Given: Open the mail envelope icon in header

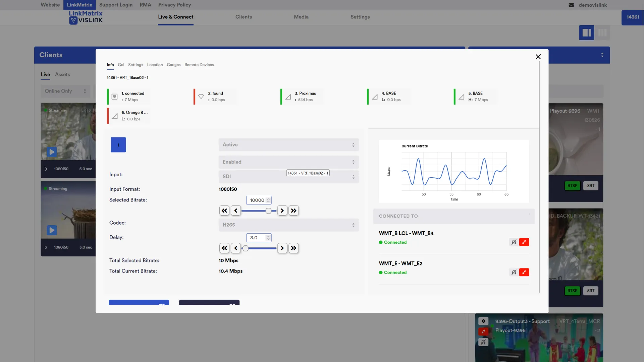Looking at the screenshot, I should [x=571, y=5].
